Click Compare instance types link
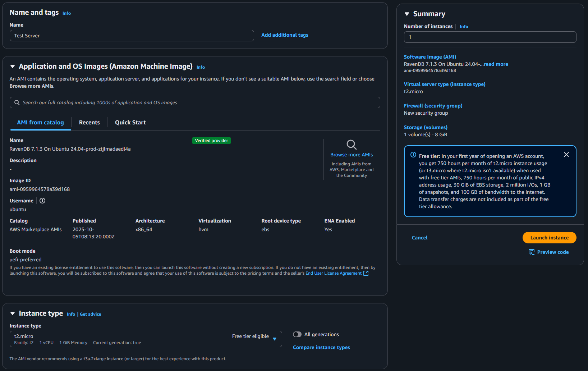 click(321, 347)
